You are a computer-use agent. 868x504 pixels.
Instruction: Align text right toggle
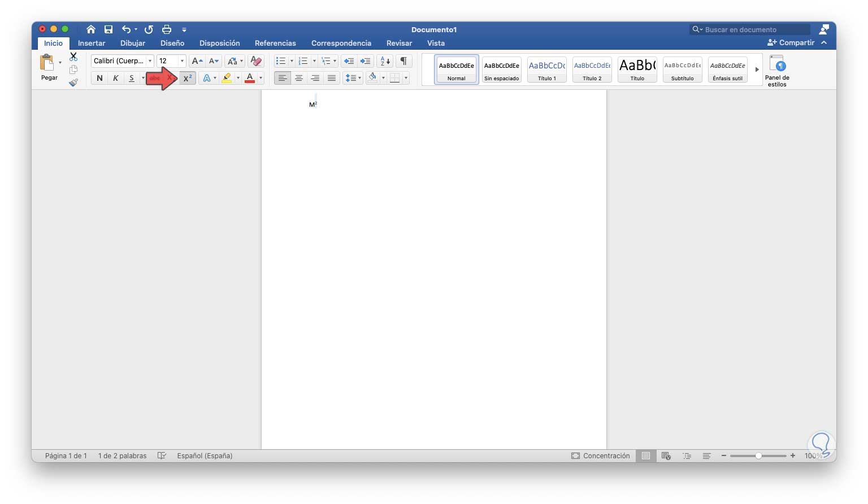315,78
